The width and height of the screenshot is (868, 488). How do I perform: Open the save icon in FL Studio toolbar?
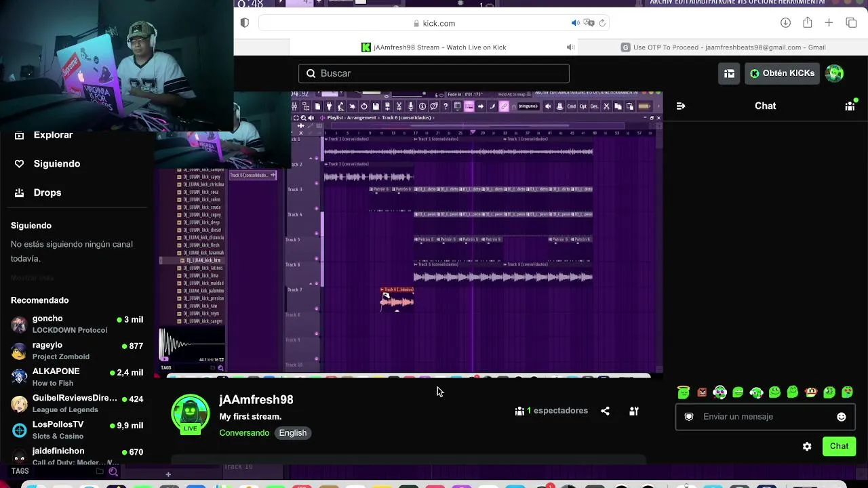pos(376,106)
